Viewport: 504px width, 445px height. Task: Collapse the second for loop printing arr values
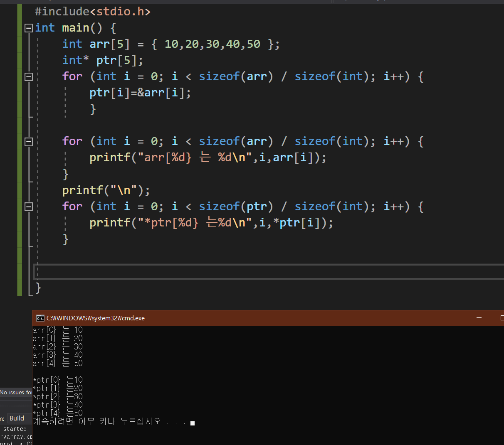[29, 142]
